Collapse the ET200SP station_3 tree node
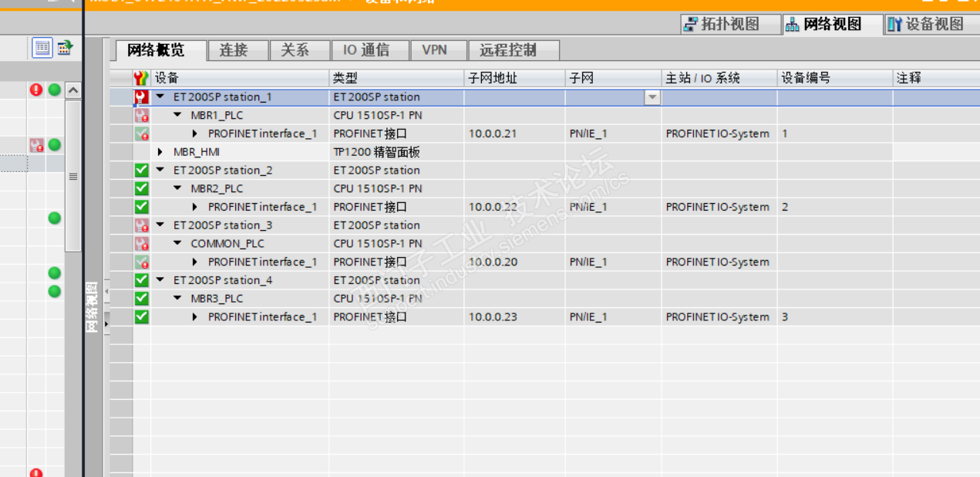Screen dimensions: 980x477 160,225
